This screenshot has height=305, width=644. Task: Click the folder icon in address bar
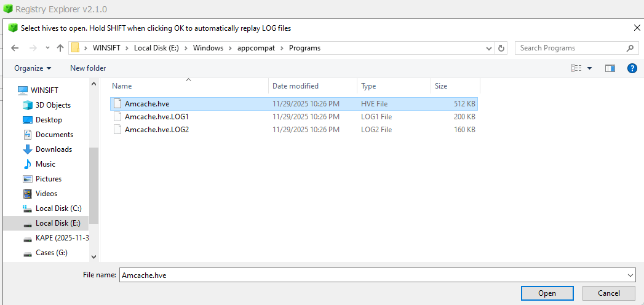pyautogui.click(x=75, y=48)
